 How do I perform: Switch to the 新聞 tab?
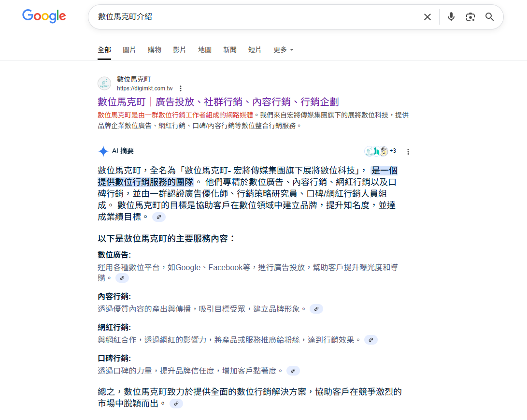229,50
